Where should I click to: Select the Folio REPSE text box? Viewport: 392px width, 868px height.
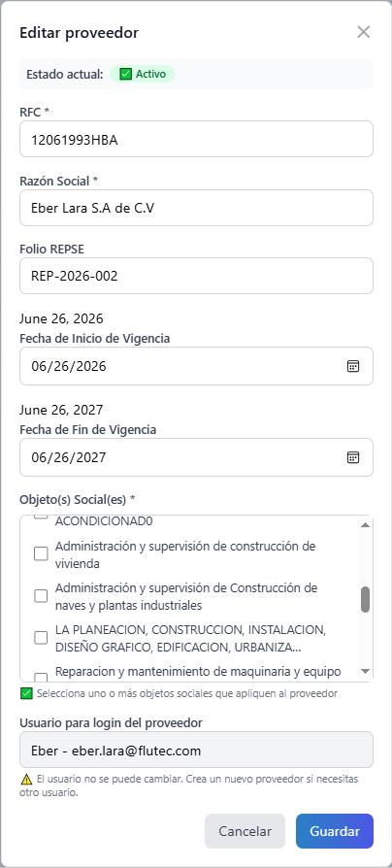pos(196,276)
